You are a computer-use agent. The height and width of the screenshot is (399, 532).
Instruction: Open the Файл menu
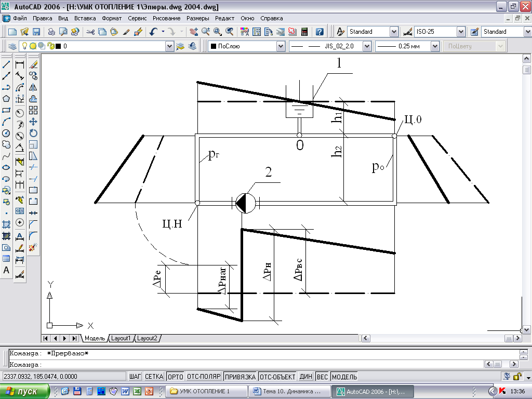(x=20, y=18)
